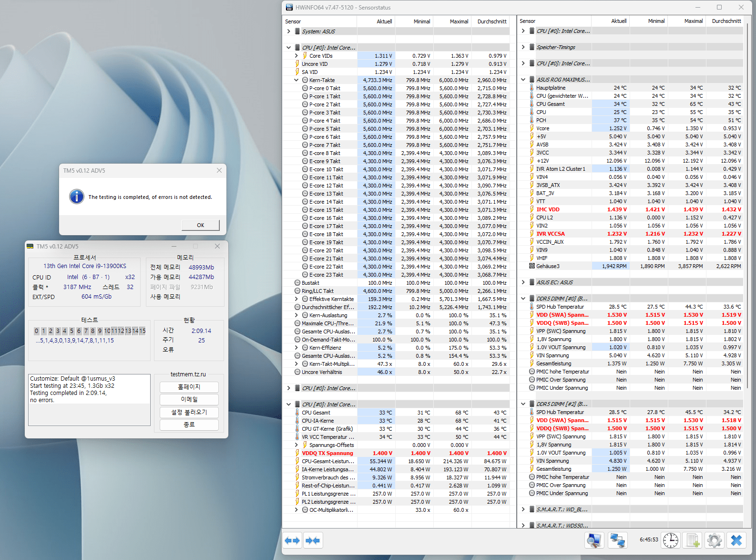Screen dimensions: 756x560
Task: Open sensor settings gear icon
Action: tap(714, 540)
